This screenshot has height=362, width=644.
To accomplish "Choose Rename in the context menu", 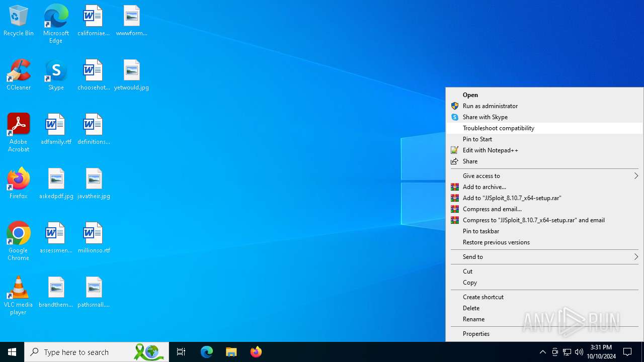I will pos(544,319).
